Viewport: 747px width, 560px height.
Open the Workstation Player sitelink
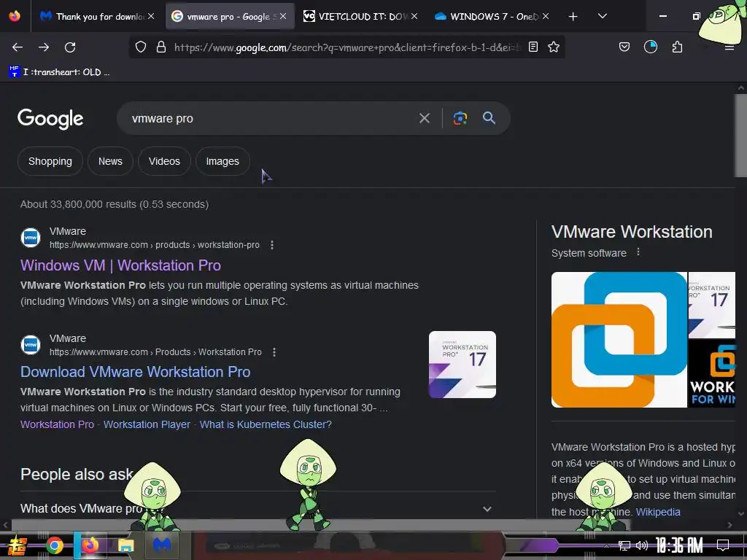tap(147, 424)
